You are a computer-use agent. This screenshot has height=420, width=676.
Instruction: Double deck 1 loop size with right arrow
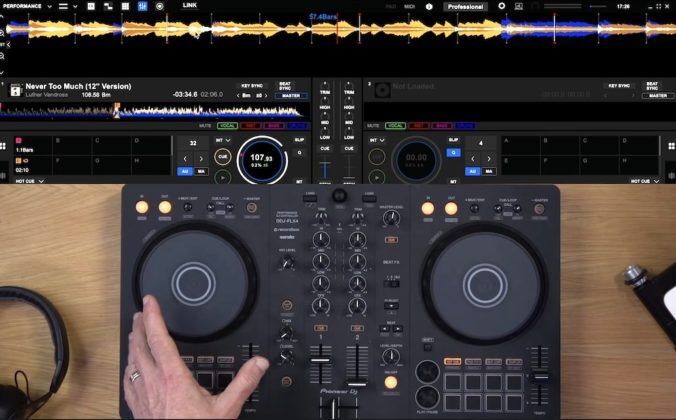[x=201, y=158]
